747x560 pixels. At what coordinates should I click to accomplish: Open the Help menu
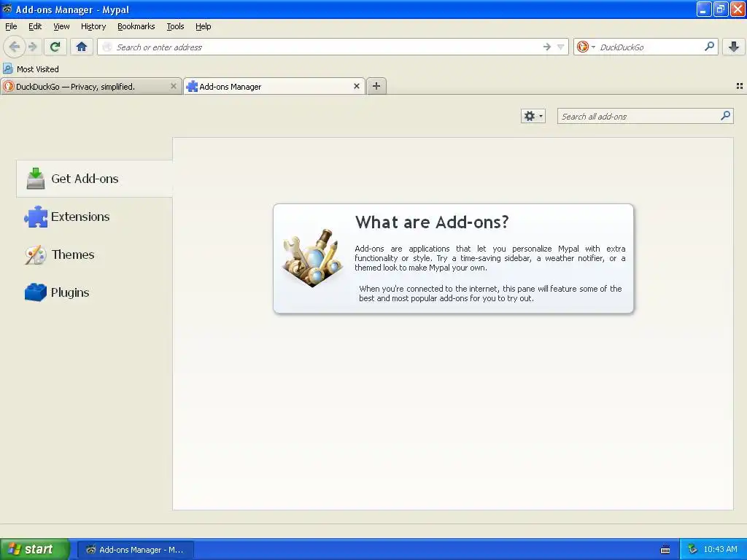(x=204, y=26)
